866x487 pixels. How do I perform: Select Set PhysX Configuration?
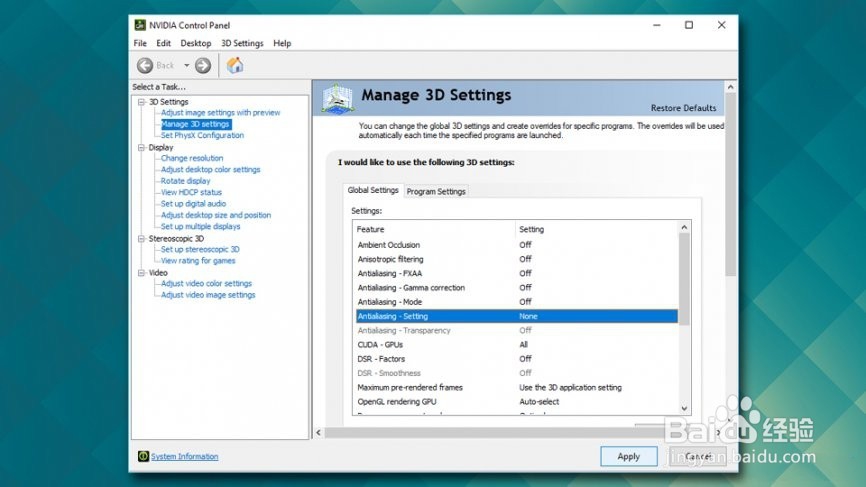click(x=202, y=135)
